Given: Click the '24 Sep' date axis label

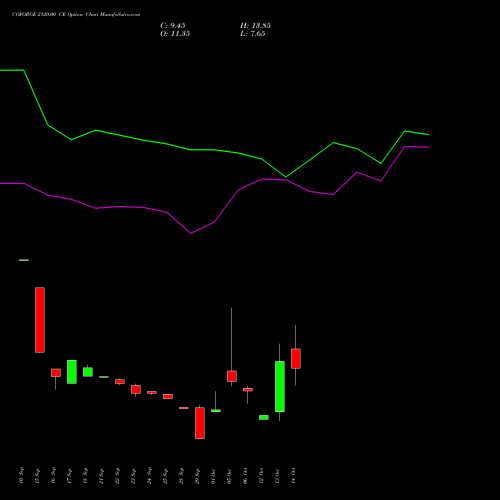Looking at the screenshot, I should (150, 476).
